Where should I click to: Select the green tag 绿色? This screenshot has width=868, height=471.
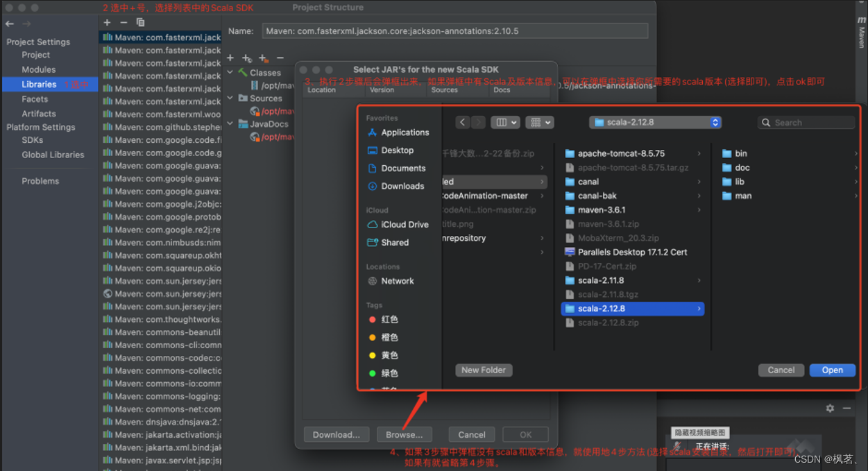tap(384, 373)
